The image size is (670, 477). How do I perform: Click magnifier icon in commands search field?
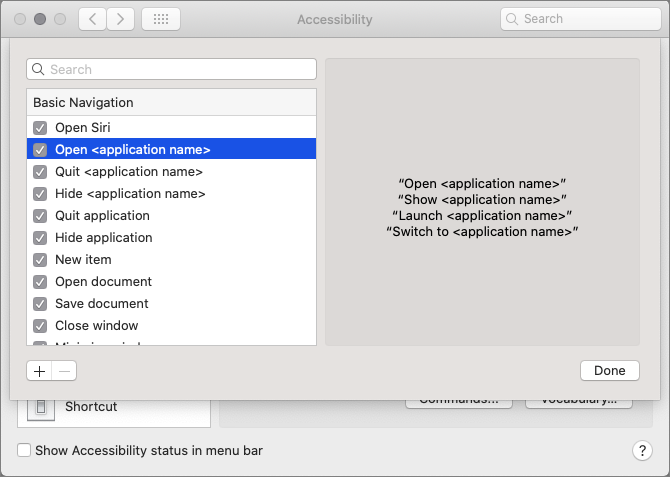point(39,70)
